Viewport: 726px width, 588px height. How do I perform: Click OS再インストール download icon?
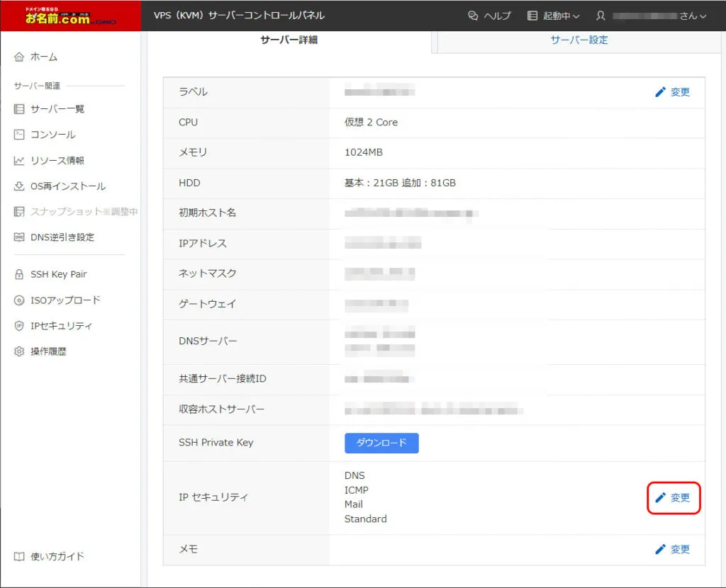[19, 186]
